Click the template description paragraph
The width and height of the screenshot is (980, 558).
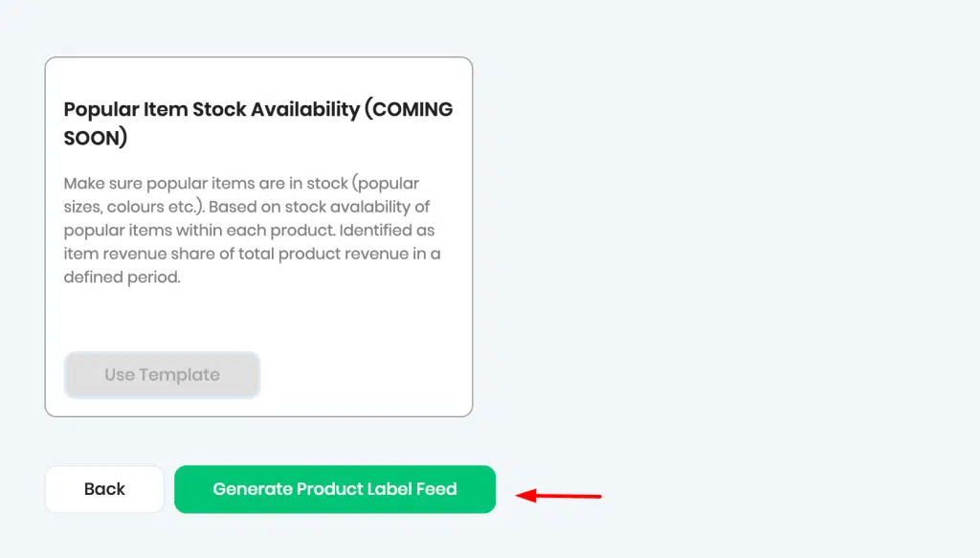tap(253, 230)
